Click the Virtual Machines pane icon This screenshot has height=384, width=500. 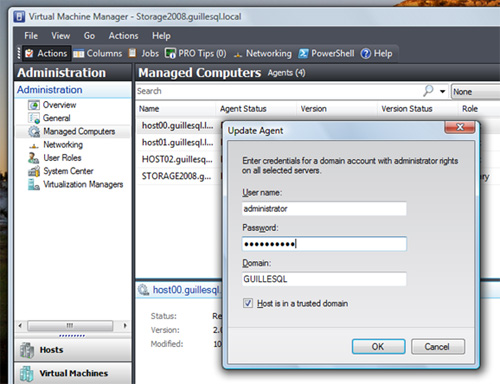[x=27, y=373]
